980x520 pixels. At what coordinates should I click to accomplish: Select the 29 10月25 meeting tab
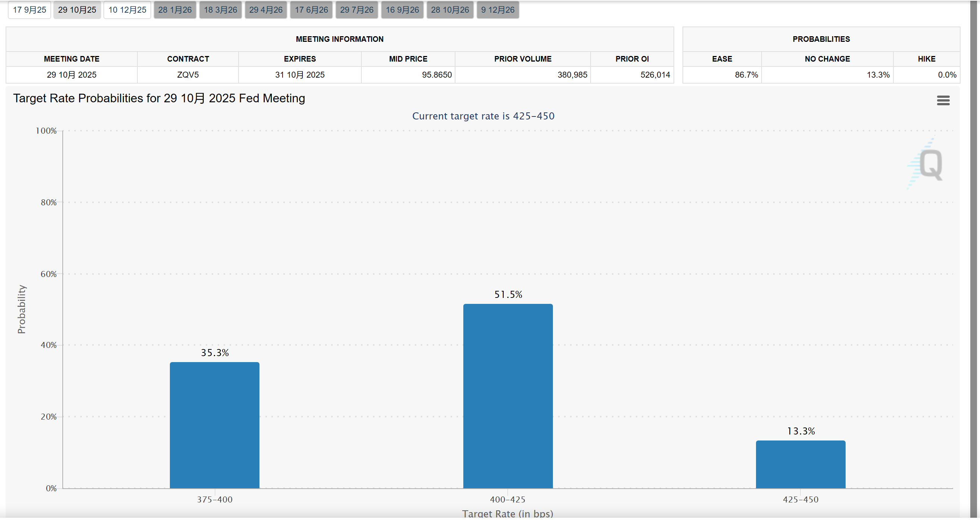tap(77, 10)
